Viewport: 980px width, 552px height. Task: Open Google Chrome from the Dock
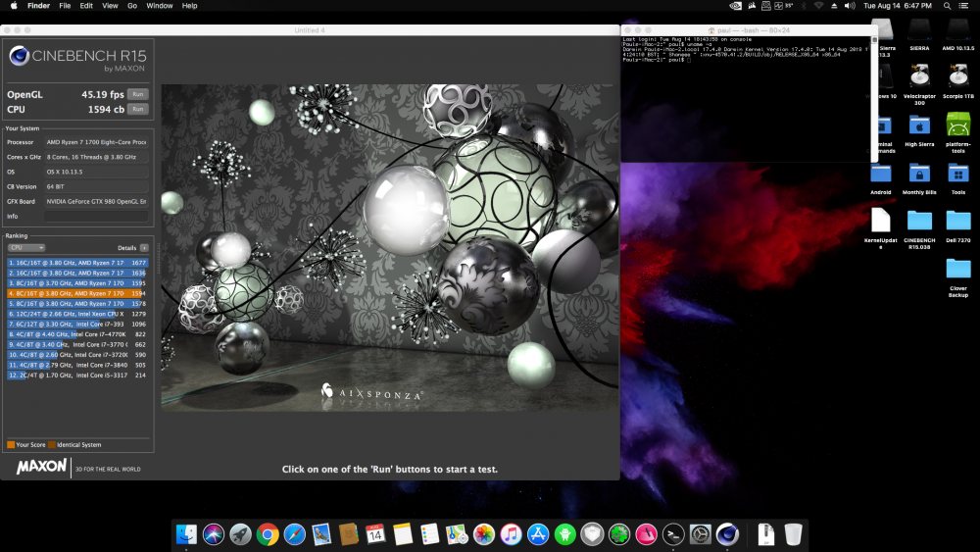click(268, 534)
